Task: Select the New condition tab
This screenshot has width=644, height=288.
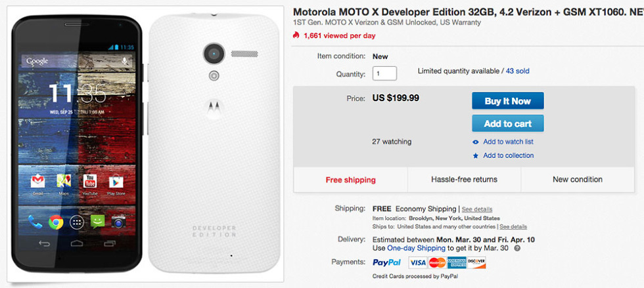Action: 577,180
